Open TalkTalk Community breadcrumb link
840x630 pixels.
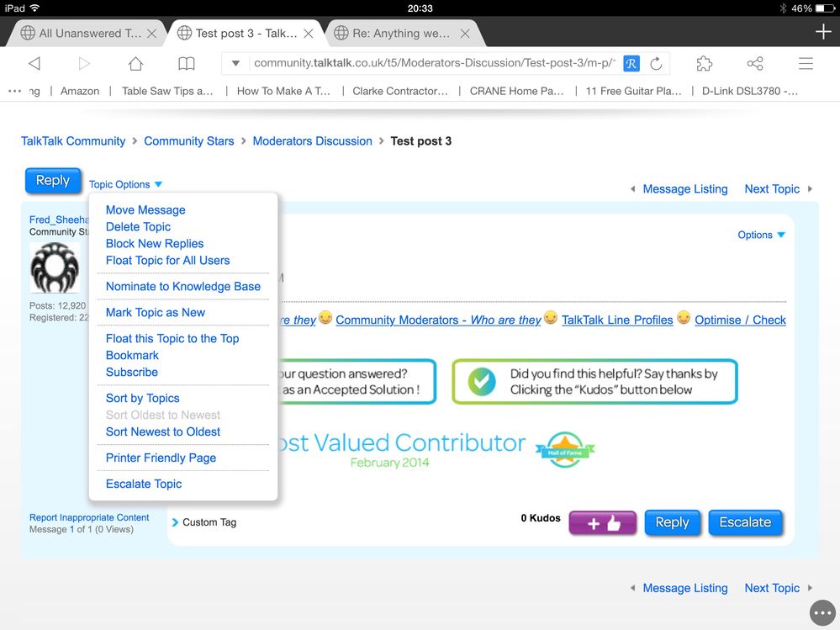(x=73, y=141)
